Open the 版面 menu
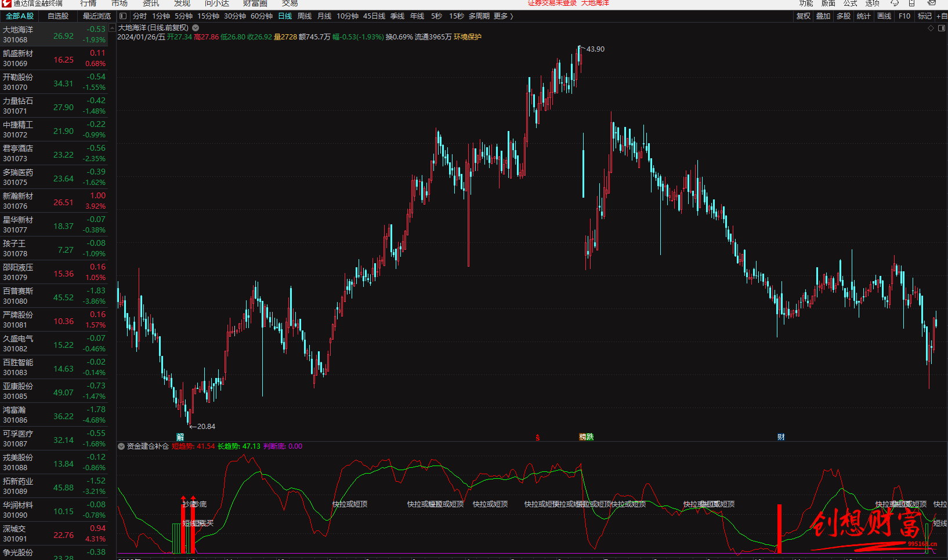Image resolution: width=948 pixels, height=560 pixels. [x=828, y=3]
